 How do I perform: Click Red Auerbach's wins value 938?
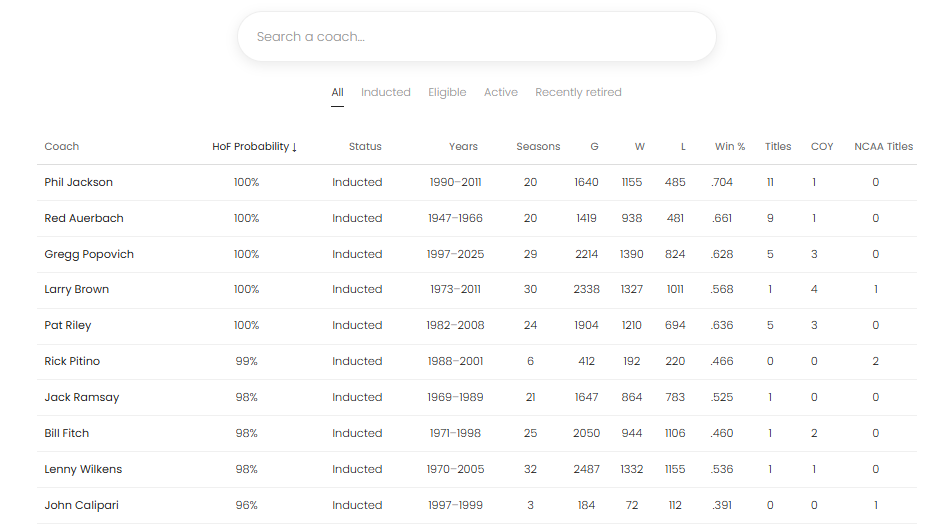point(631,218)
